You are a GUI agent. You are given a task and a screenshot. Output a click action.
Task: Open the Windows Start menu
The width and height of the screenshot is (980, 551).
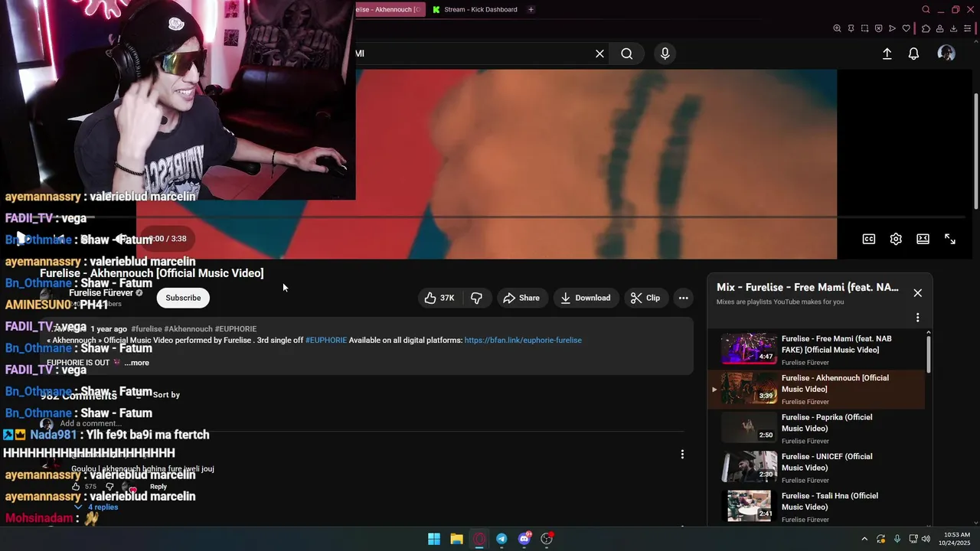point(434,539)
